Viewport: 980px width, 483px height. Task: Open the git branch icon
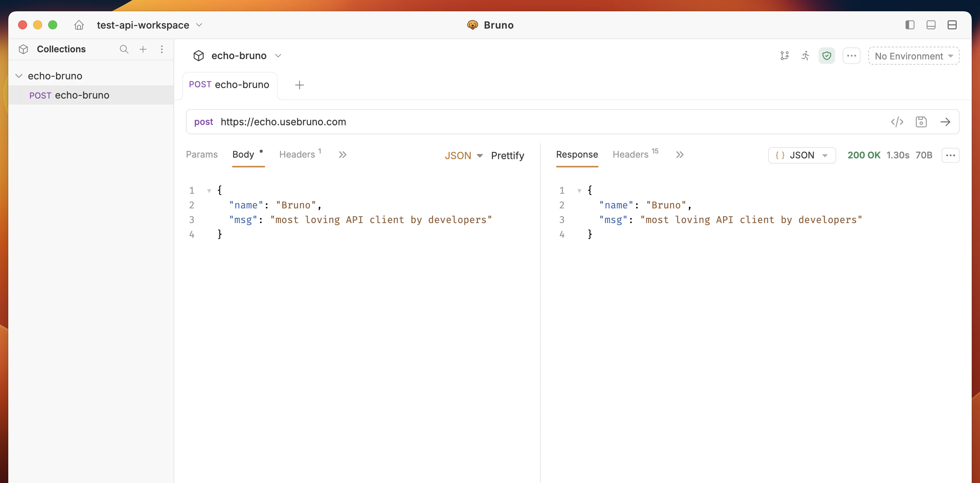click(784, 56)
